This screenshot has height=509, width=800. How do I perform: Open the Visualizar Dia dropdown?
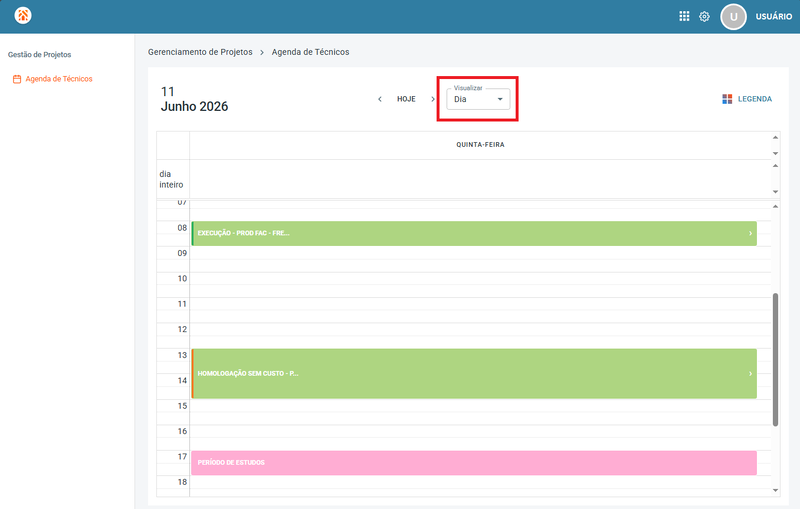coord(478,99)
